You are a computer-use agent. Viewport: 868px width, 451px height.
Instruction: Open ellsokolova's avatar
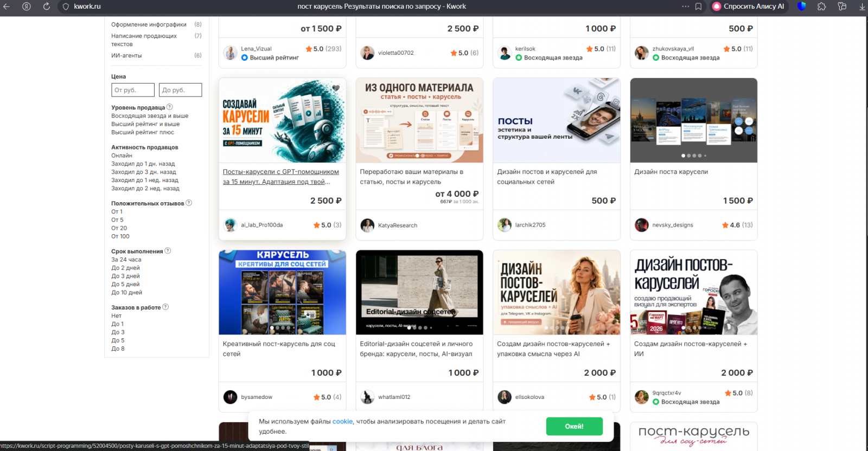point(505,397)
